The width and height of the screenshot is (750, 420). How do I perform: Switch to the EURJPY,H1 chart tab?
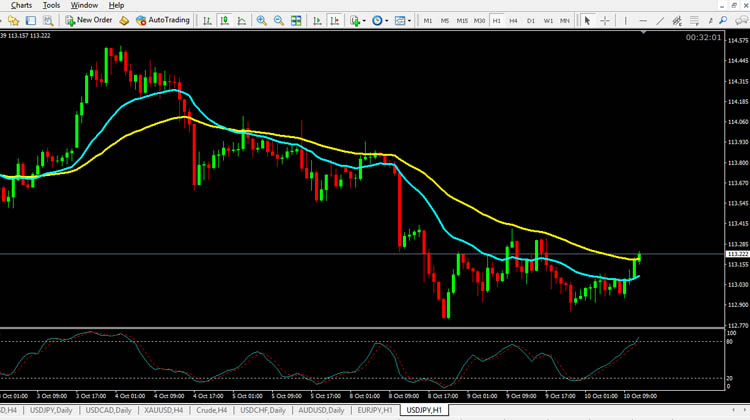(x=375, y=410)
